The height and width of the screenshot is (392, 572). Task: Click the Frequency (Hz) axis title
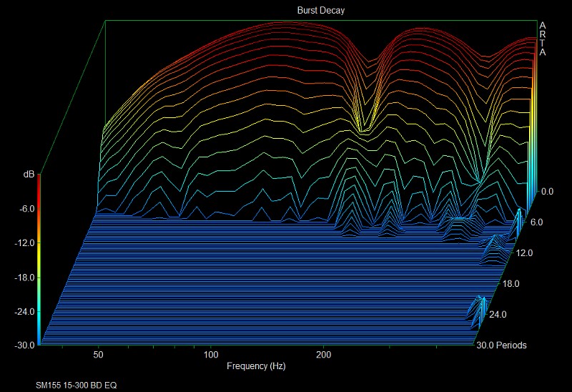click(x=256, y=366)
